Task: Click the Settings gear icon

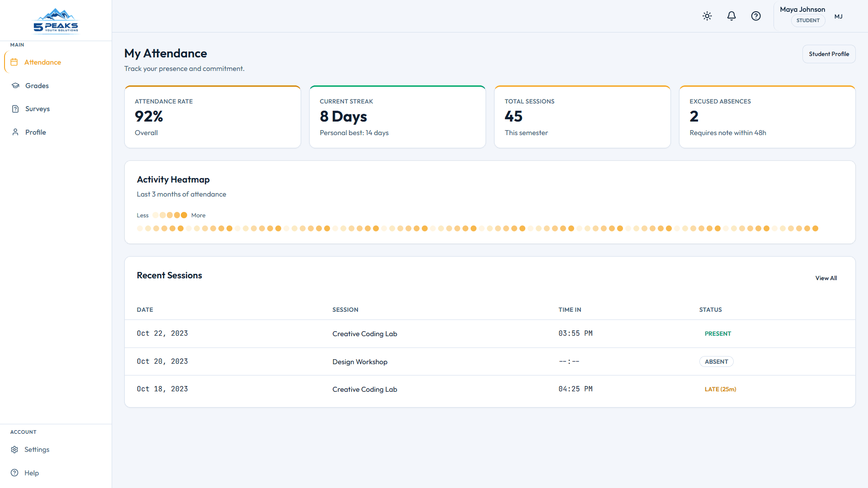Action: coord(14,450)
